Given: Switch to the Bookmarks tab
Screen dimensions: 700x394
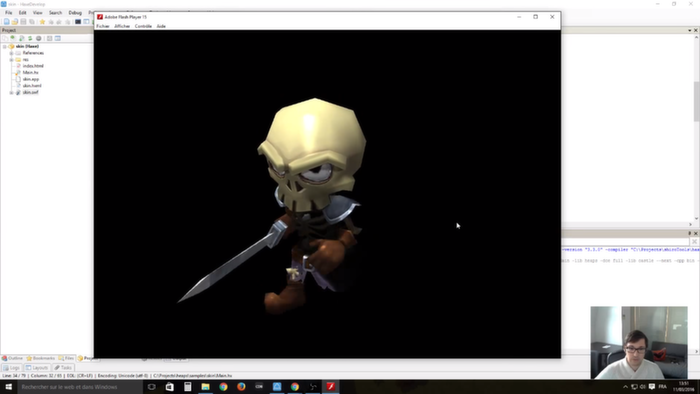Looking at the screenshot, I should [41, 358].
